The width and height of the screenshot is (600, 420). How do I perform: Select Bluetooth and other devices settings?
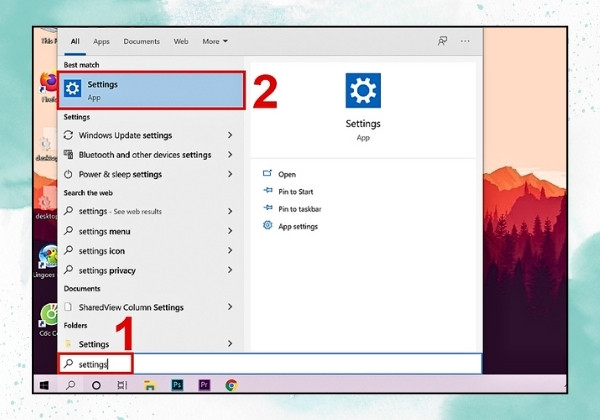click(151, 155)
